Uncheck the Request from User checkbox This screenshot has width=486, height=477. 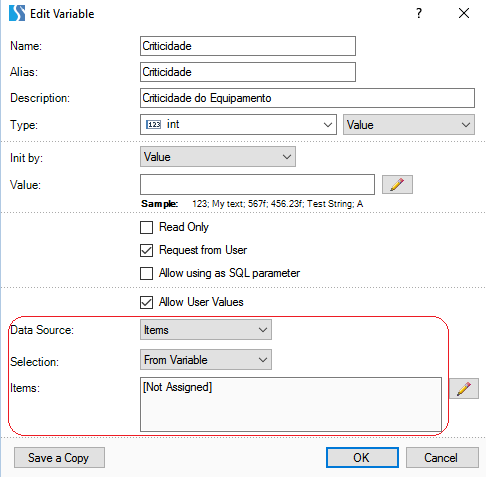(146, 250)
